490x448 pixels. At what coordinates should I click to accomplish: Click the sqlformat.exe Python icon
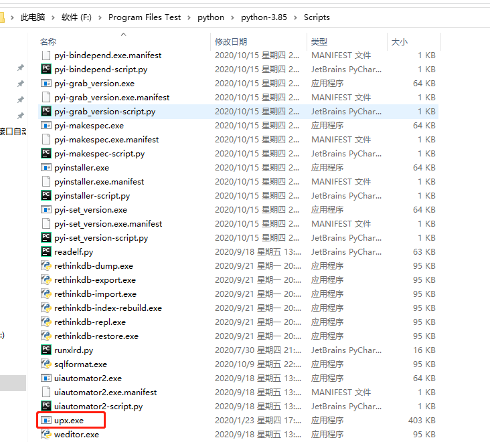point(46,364)
